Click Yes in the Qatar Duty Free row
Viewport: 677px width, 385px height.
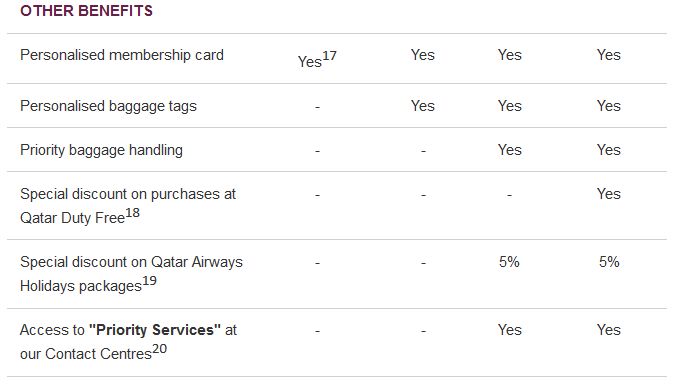pos(609,194)
